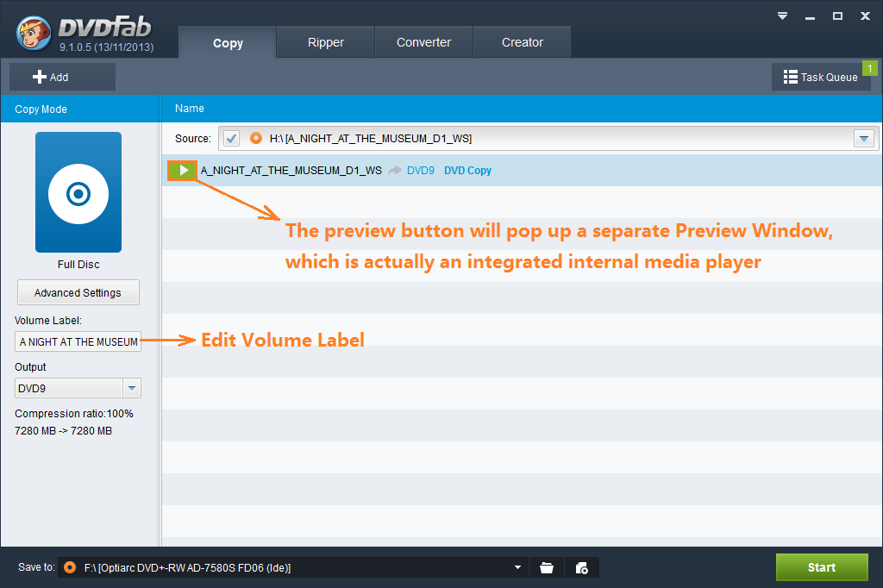Switch to the Converter tab
This screenshot has height=588, width=883.
point(423,42)
